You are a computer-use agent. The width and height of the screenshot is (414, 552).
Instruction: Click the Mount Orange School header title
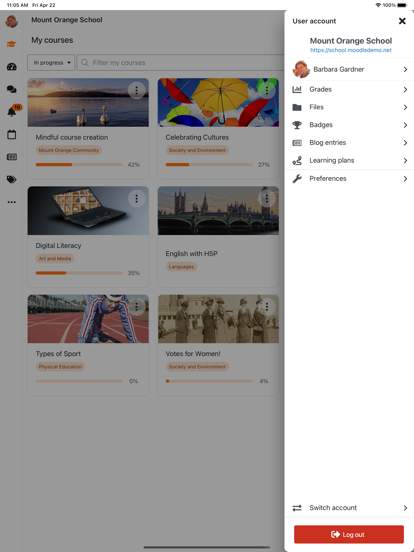pyautogui.click(x=67, y=20)
